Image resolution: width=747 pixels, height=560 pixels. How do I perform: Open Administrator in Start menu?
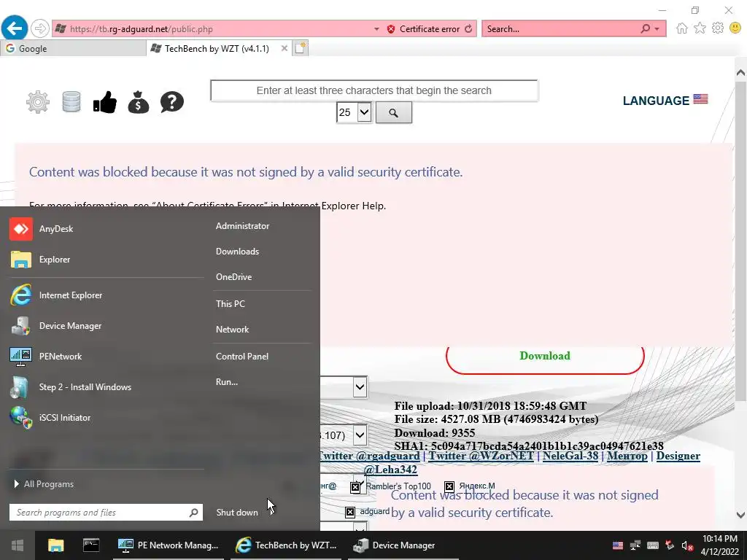[242, 226]
